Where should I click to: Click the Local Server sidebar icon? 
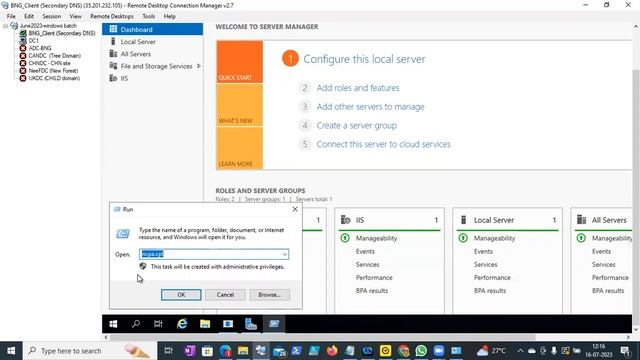coord(113,41)
